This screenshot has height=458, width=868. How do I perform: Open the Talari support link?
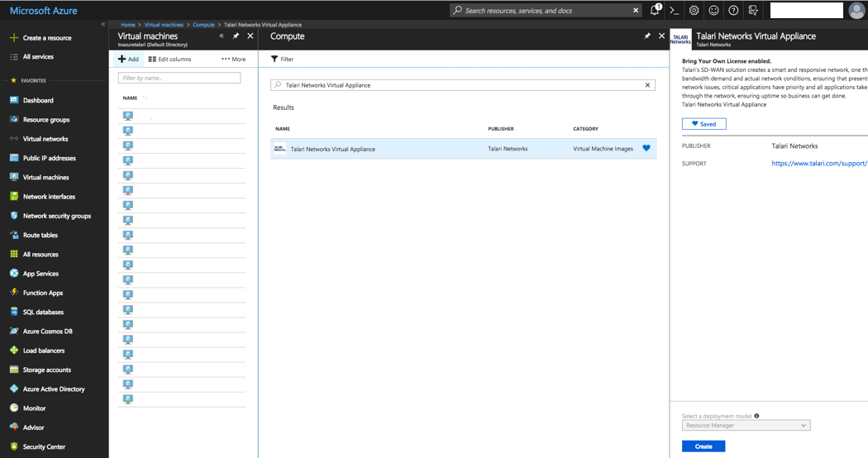point(818,164)
